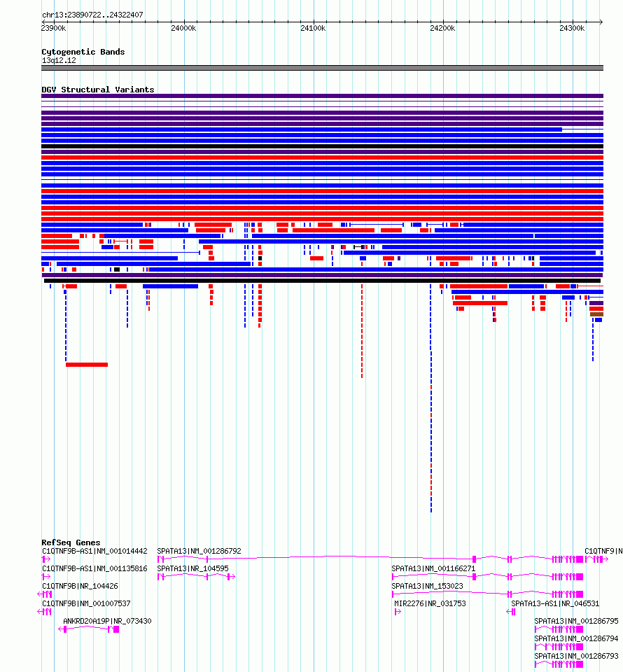The image size is (623, 672).
Task: Select the RefSeq Genes track title
Action: point(71,542)
